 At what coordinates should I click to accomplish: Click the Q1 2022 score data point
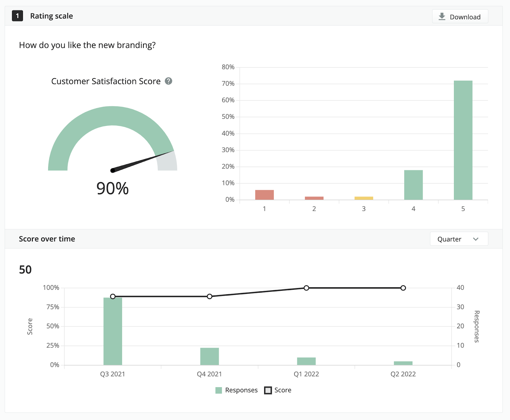point(306,288)
